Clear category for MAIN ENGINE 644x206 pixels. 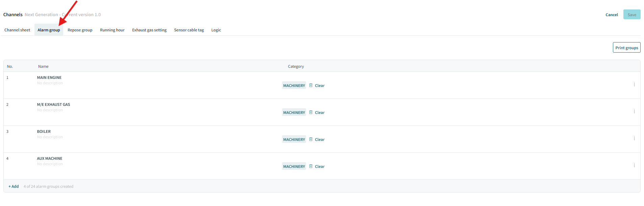tap(320, 86)
